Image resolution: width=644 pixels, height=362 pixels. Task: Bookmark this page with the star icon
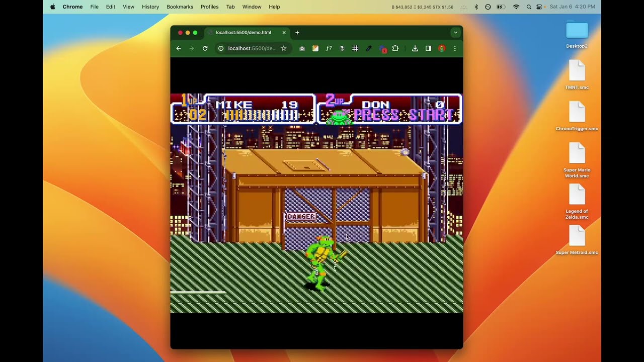point(284,48)
